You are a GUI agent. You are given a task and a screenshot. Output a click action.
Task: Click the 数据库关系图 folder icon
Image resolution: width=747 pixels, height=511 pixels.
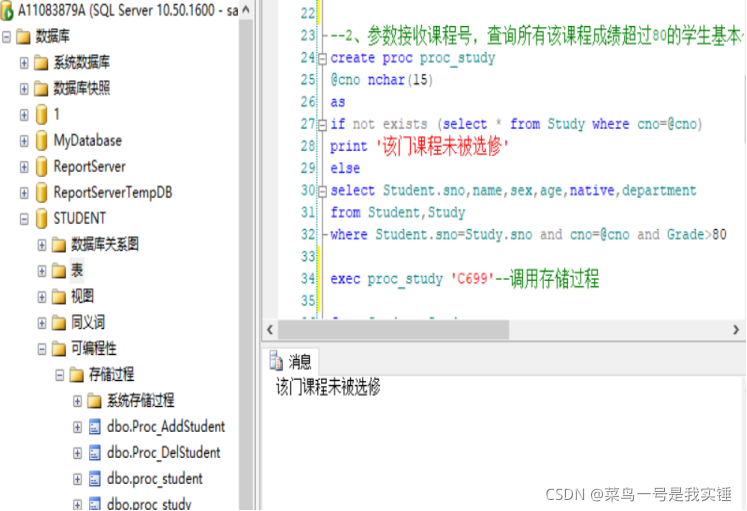coord(59,245)
